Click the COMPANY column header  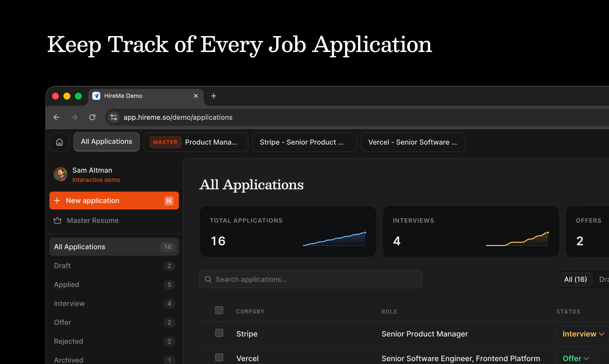[250, 311]
